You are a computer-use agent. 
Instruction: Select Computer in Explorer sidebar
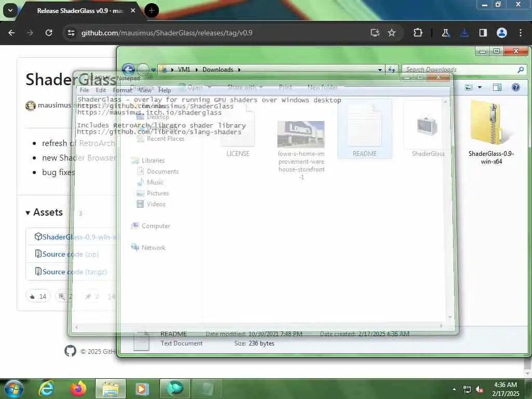pos(151,225)
